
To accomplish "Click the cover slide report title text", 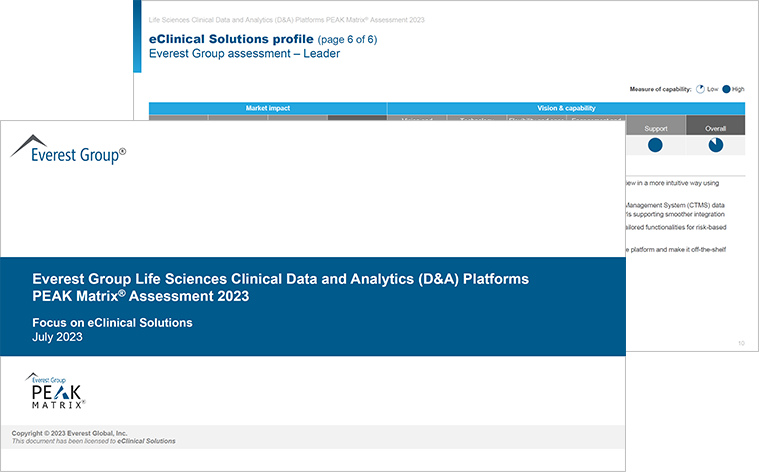I will pos(280,287).
